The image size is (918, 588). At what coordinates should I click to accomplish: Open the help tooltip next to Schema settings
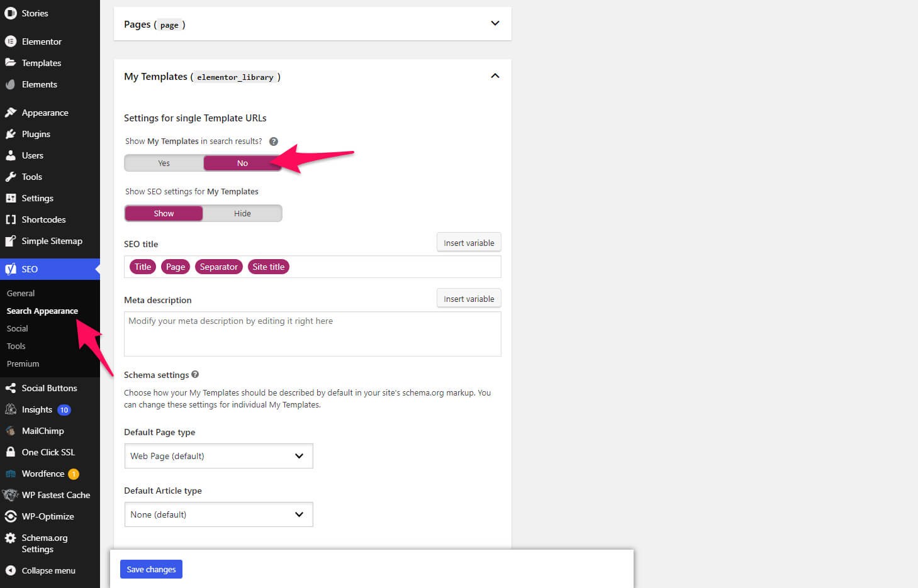[194, 374]
